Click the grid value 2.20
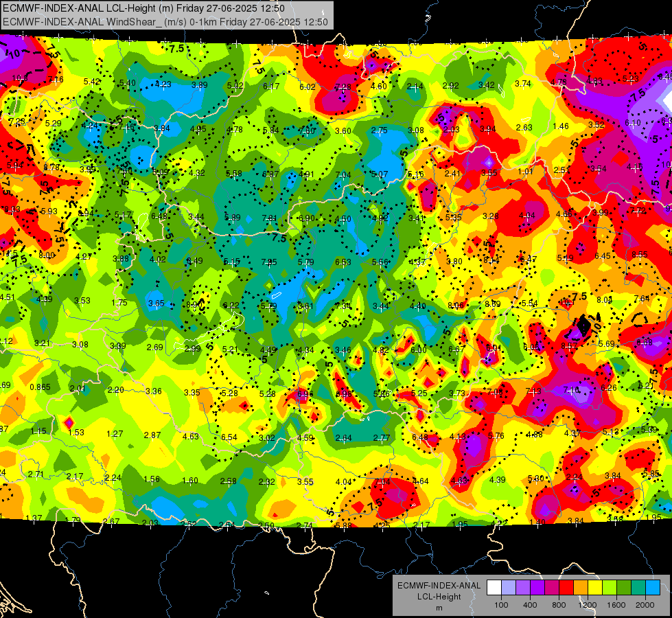 pyautogui.click(x=116, y=390)
